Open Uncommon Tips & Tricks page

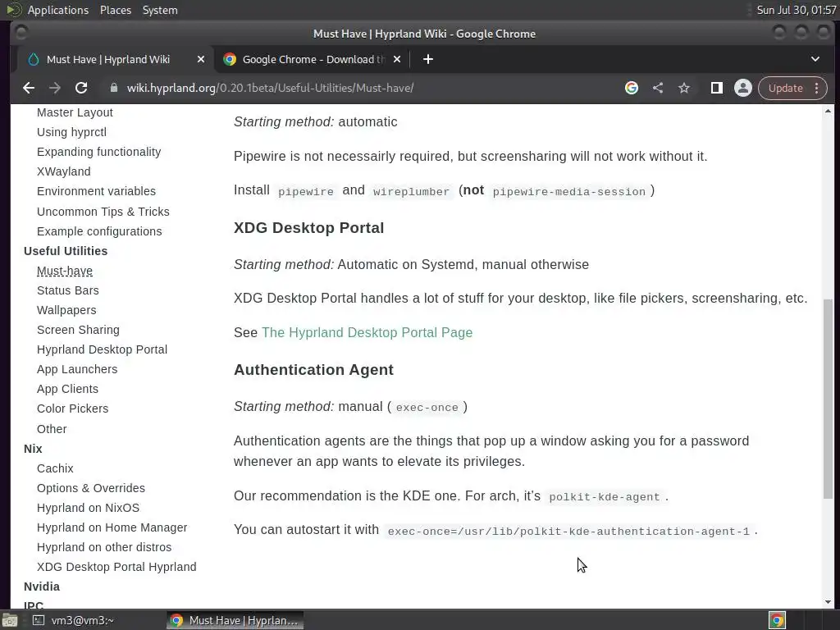tap(103, 212)
